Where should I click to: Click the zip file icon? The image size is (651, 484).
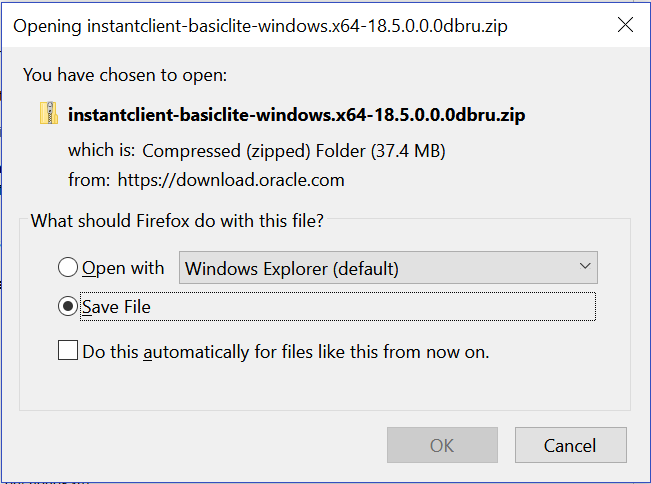pyautogui.click(x=49, y=114)
